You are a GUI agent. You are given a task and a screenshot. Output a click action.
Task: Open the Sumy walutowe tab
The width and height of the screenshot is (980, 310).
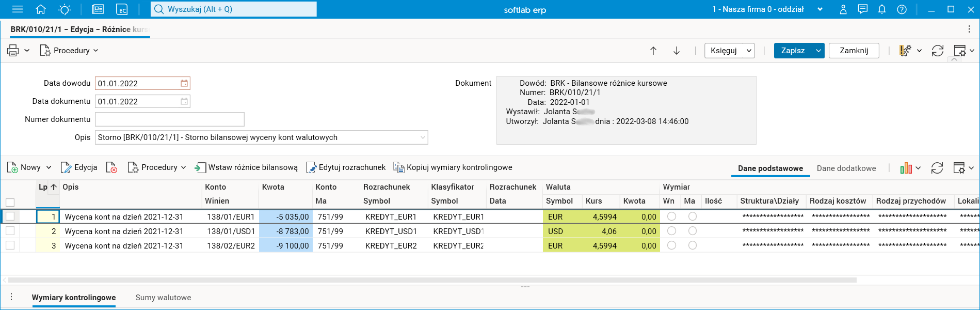pos(163,298)
